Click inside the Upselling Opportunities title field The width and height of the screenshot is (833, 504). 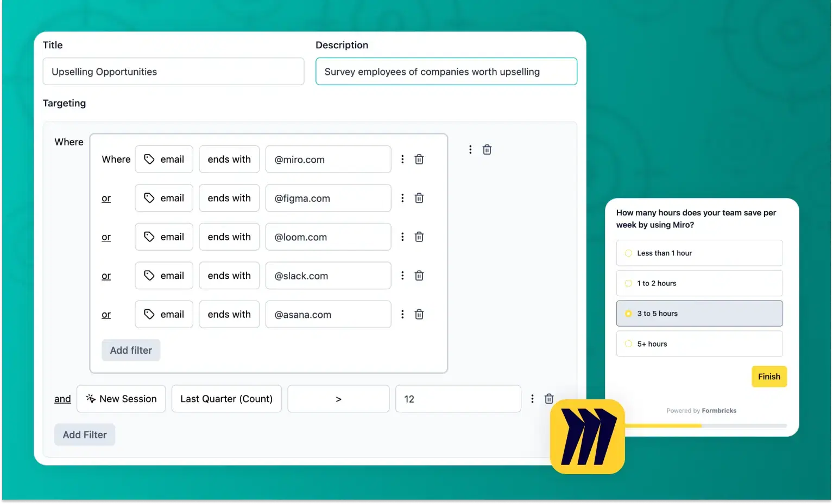coord(173,71)
